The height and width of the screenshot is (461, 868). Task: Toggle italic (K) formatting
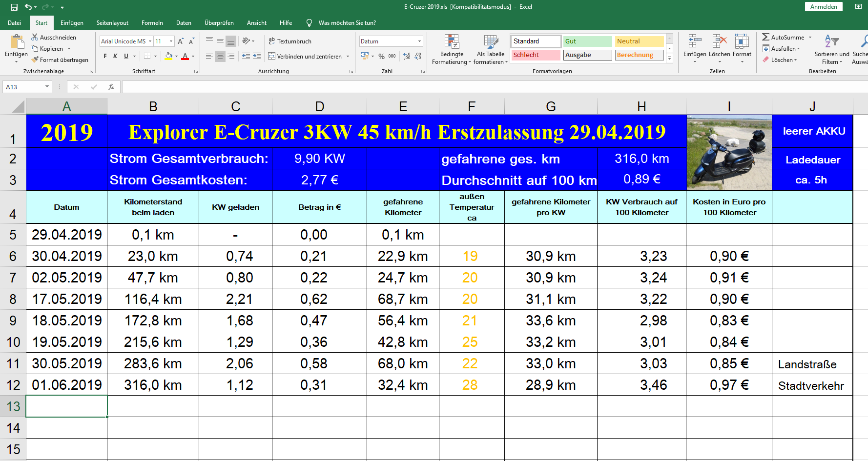click(115, 57)
